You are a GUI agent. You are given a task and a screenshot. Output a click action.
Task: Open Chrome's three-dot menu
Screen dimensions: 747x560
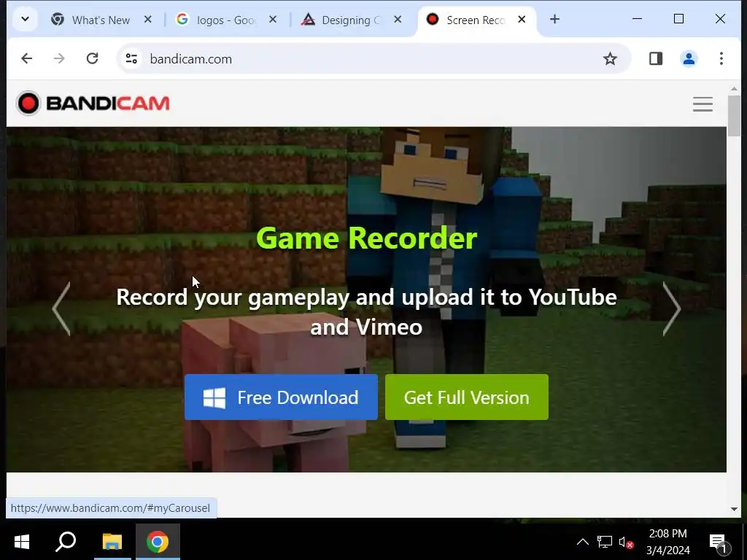click(721, 58)
